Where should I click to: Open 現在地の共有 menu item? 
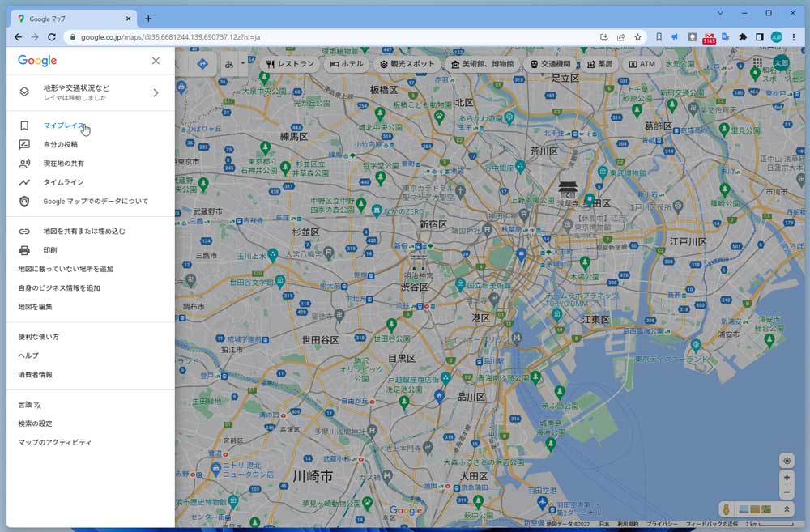[63, 164]
